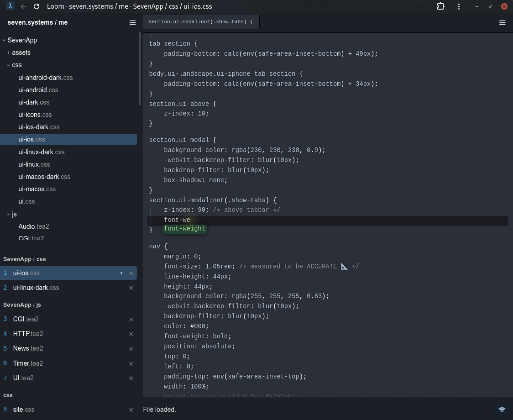Screen dimensions: 513x420
Task: Click the 'margin: 0;' line
Action: (183, 257)
